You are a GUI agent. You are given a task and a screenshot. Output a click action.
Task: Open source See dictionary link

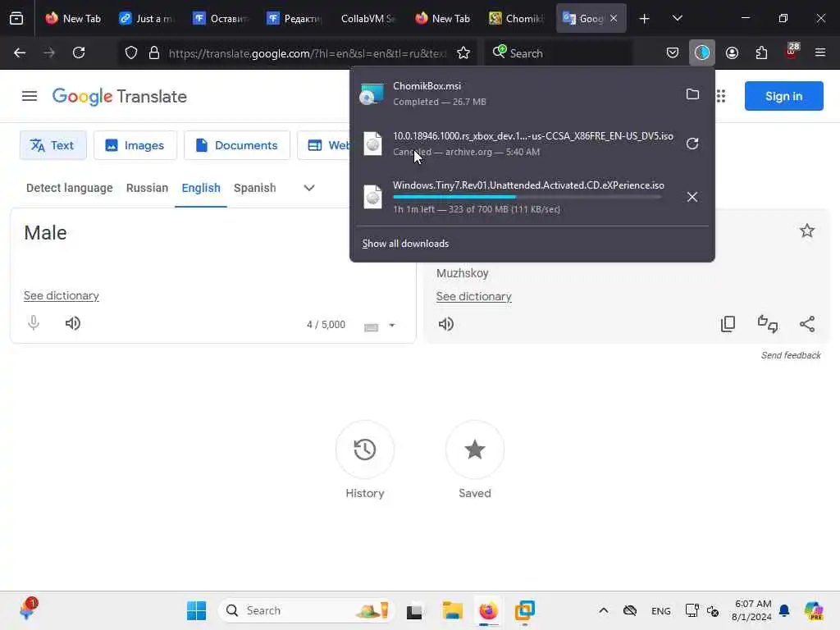[61, 295]
